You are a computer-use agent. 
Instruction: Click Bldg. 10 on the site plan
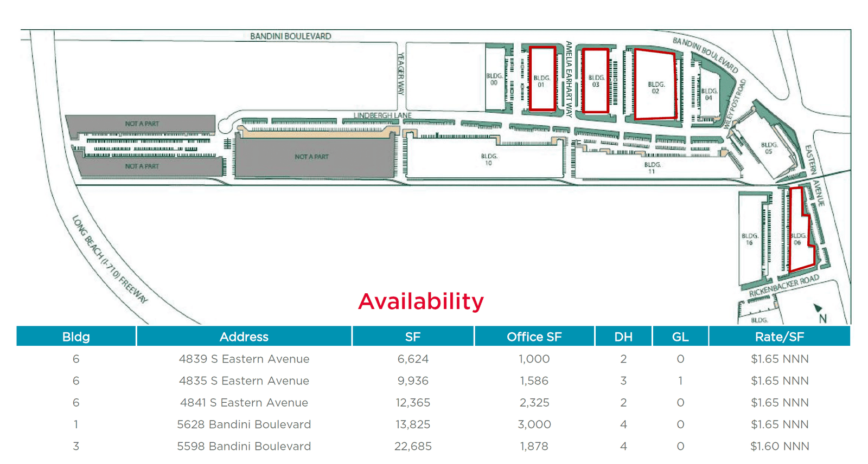click(488, 159)
